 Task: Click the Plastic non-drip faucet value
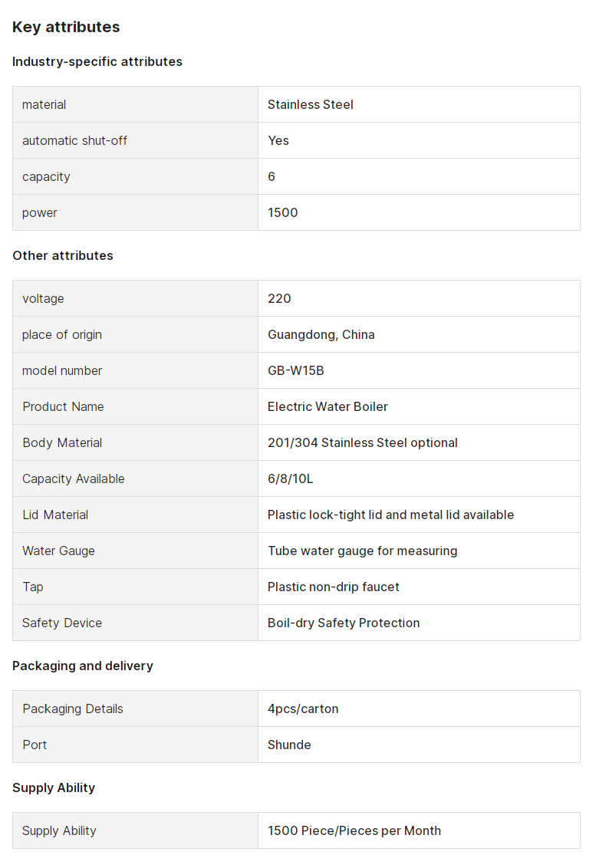334,587
